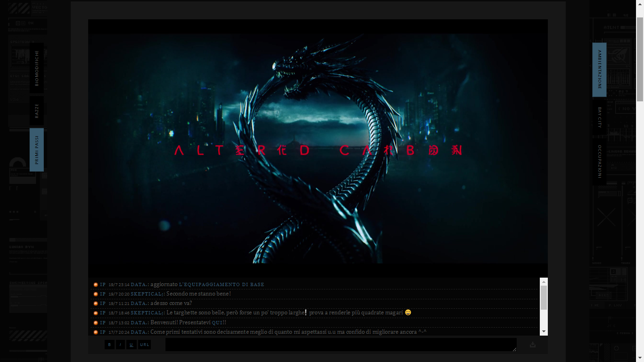Image resolution: width=644 pixels, height=362 pixels.
Task: Click the 'Come primi tentativi' message text
Action: 288,332
